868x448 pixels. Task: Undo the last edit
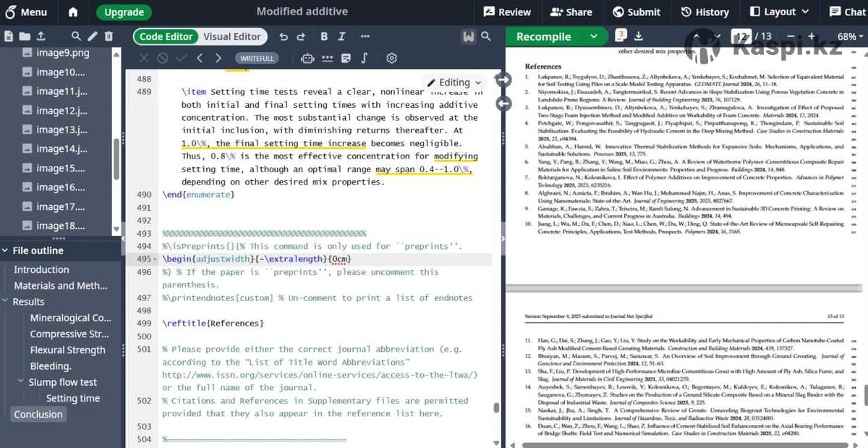(283, 36)
